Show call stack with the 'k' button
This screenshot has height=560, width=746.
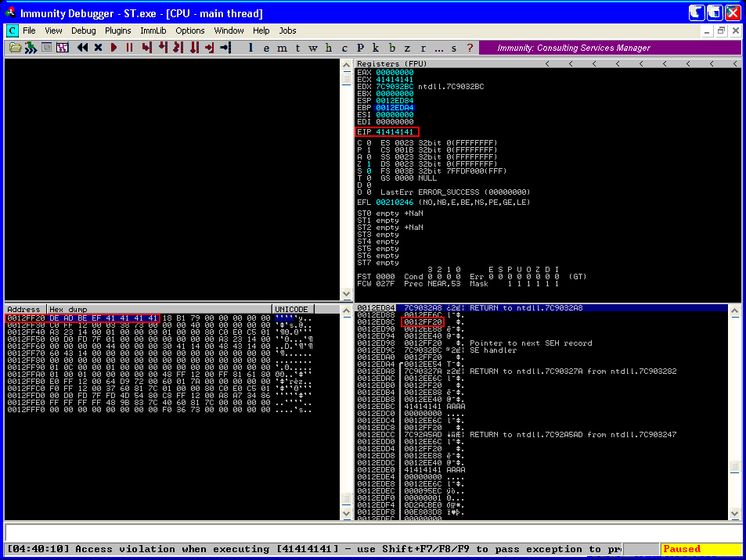[x=376, y=48]
